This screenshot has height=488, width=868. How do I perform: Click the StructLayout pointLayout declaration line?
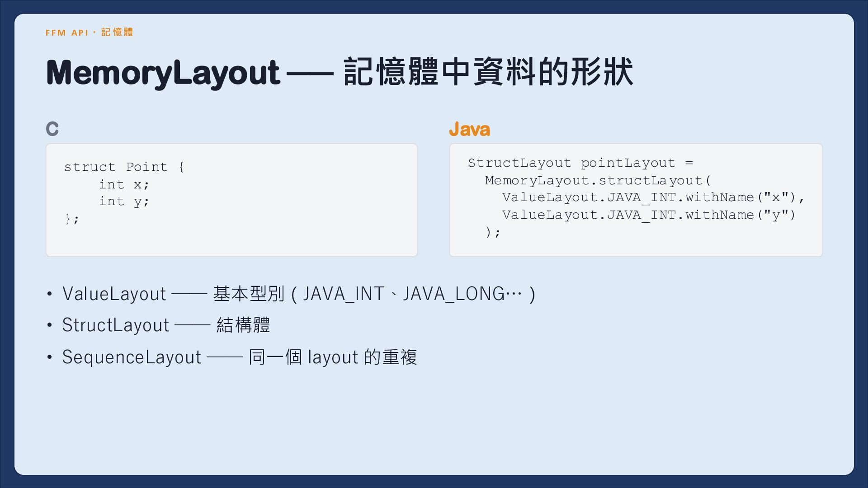(x=580, y=163)
